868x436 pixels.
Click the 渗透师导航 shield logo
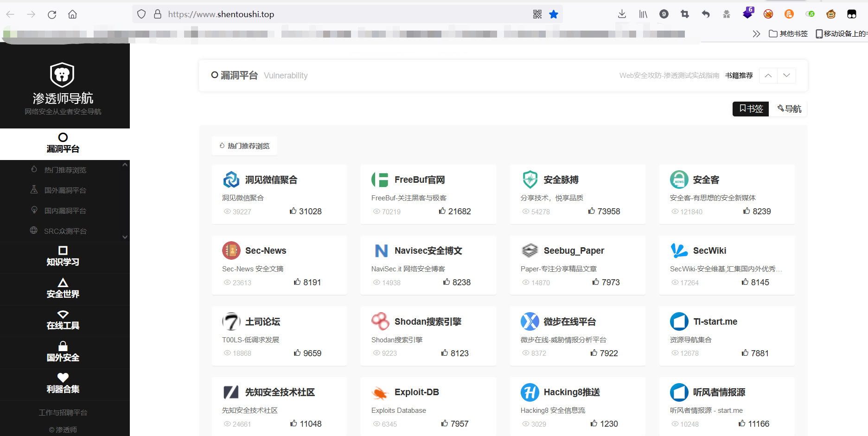(62, 75)
